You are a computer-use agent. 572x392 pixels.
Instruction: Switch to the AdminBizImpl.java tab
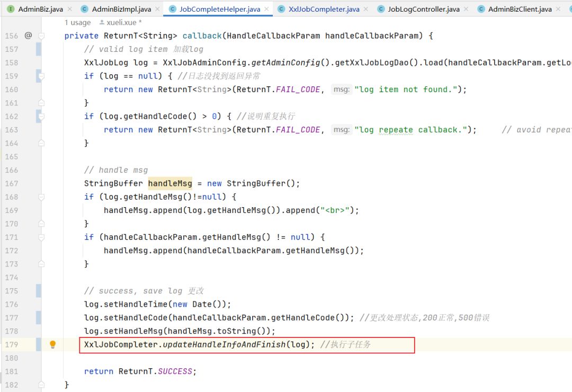(x=121, y=9)
